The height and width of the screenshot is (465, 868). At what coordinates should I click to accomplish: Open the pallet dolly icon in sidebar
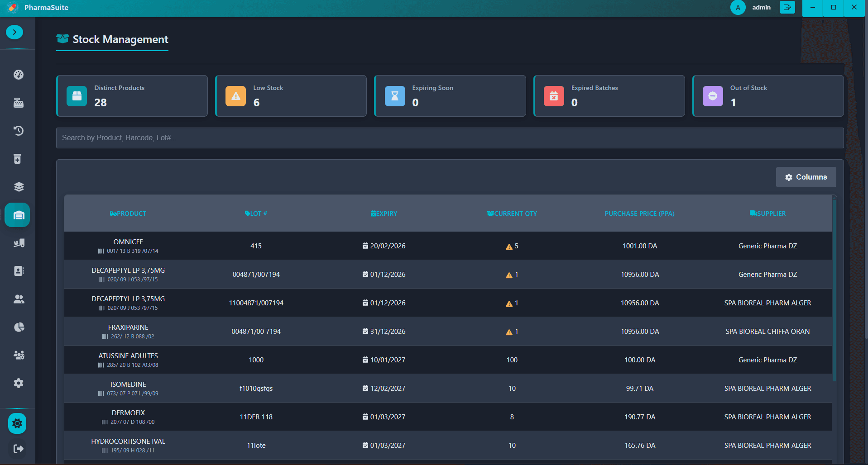(19, 243)
